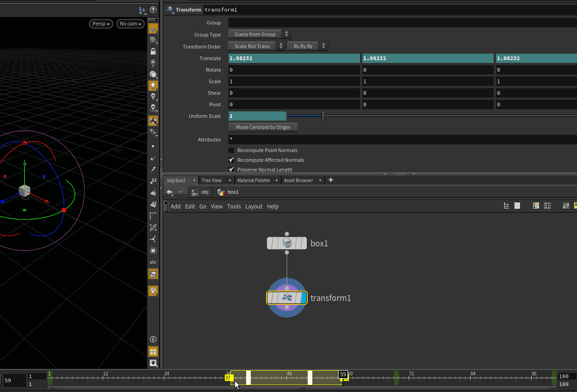The image size is (577, 392).
Task: Click the back navigation arrow above the network editor
Action: [x=169, y=191]
